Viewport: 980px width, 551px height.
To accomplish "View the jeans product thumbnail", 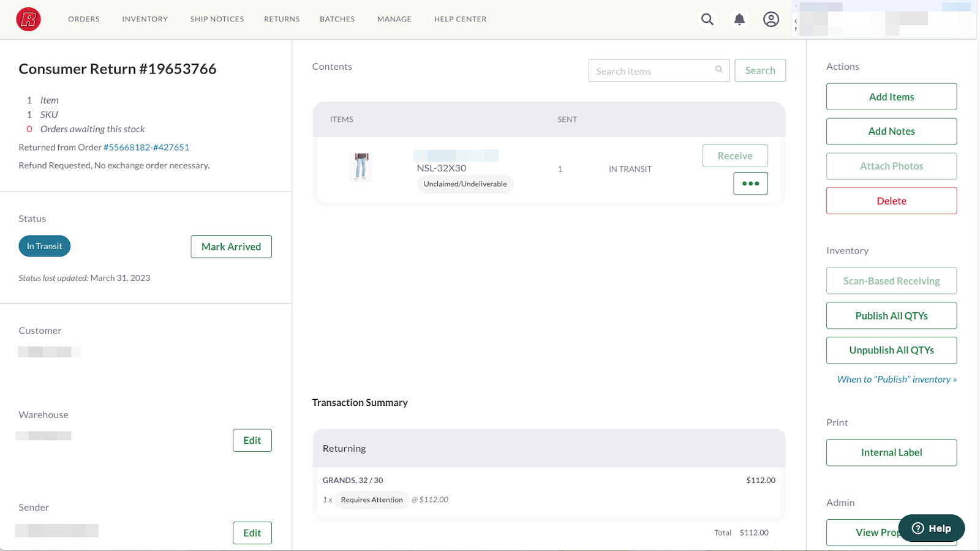I will click(x=361, y=168).
